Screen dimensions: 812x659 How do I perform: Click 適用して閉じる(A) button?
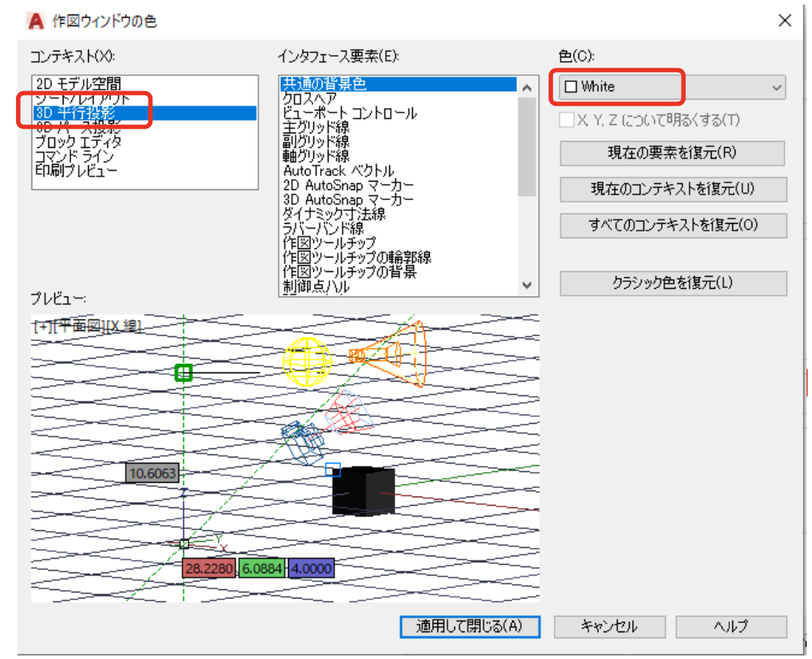pos(470,626)
